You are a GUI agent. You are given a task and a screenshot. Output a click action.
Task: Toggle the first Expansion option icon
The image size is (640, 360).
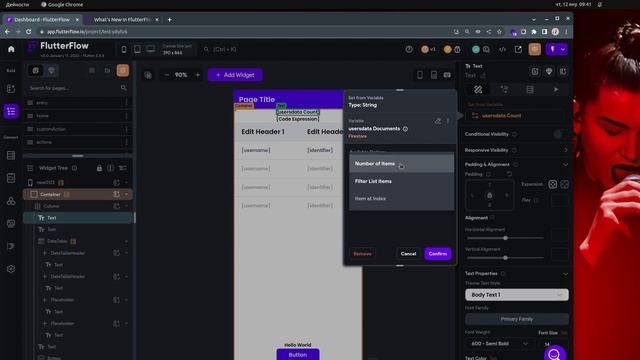(553, 184)
